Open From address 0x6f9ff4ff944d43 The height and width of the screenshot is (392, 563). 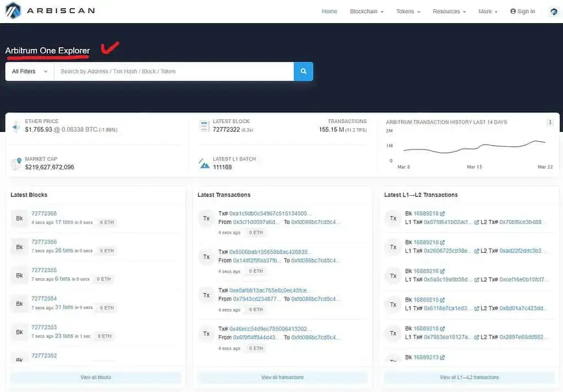point(256,338)
